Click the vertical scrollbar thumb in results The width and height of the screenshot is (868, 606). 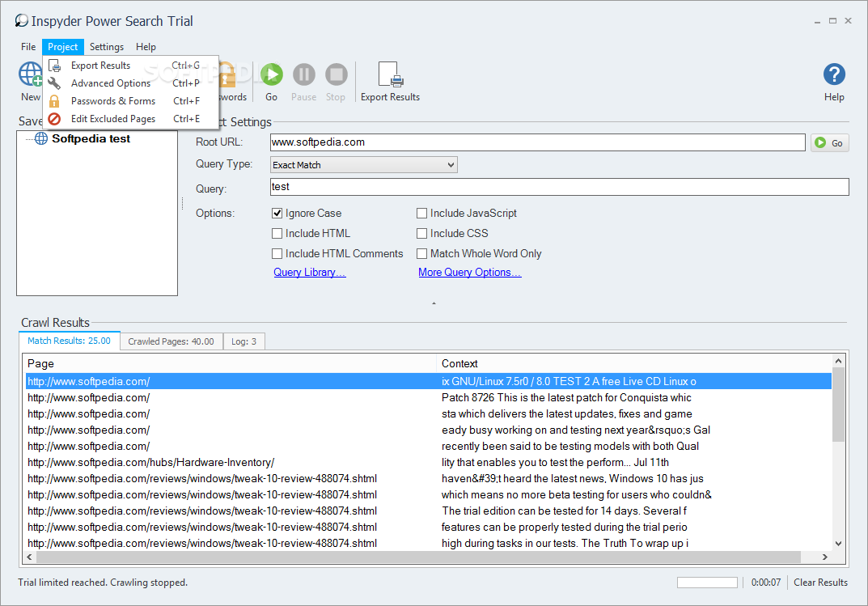click(x=838, y=405)
